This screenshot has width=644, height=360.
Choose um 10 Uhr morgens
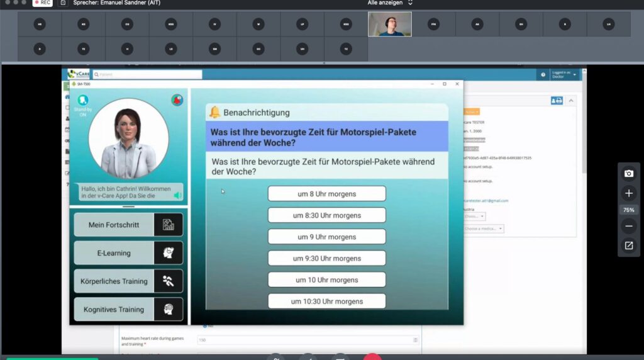tap(327, 280)
